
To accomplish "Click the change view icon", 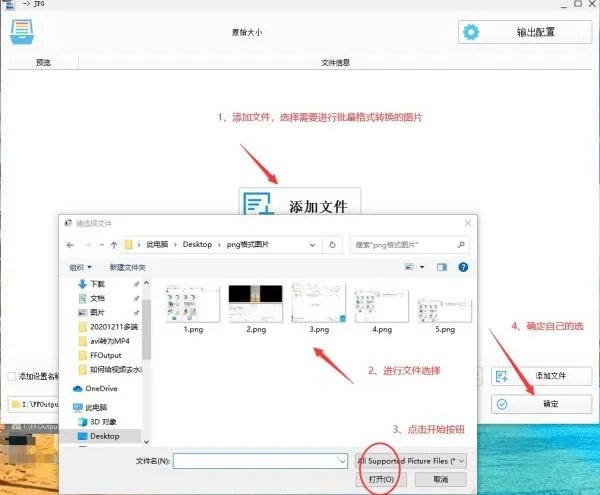I will click(x=409, y=267).
